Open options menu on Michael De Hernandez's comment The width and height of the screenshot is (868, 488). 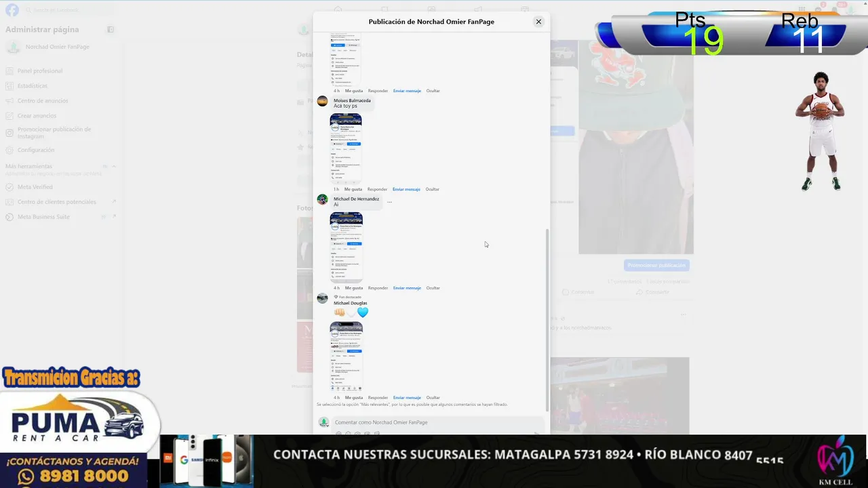pyautogui.click(x=389, y=202)
